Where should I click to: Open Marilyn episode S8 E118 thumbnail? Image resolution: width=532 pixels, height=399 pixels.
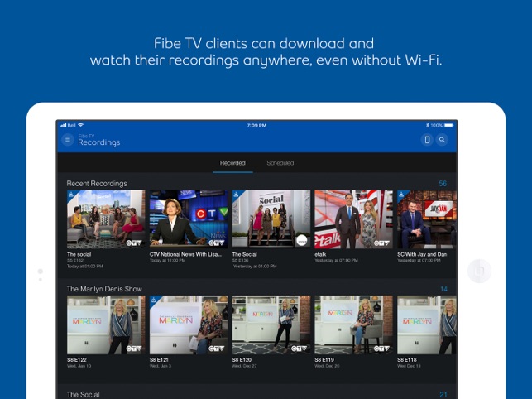pos(427,324)
